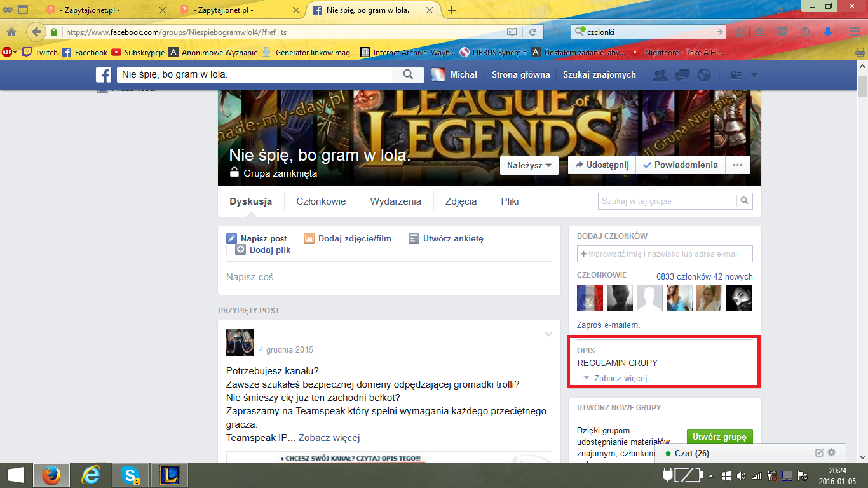Expand pinned post options chevron

point(548,334)
